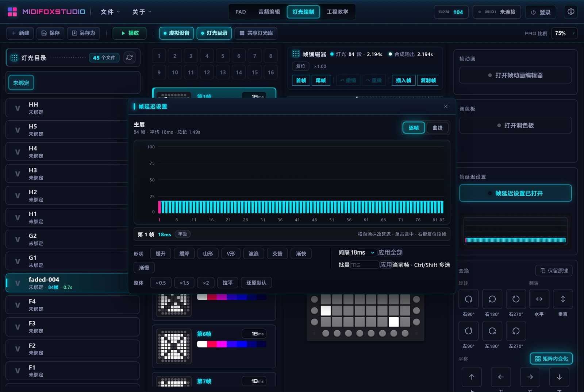Expand the HH light entry chevron
Screen dimensions: 584x392
pos(18,108)
